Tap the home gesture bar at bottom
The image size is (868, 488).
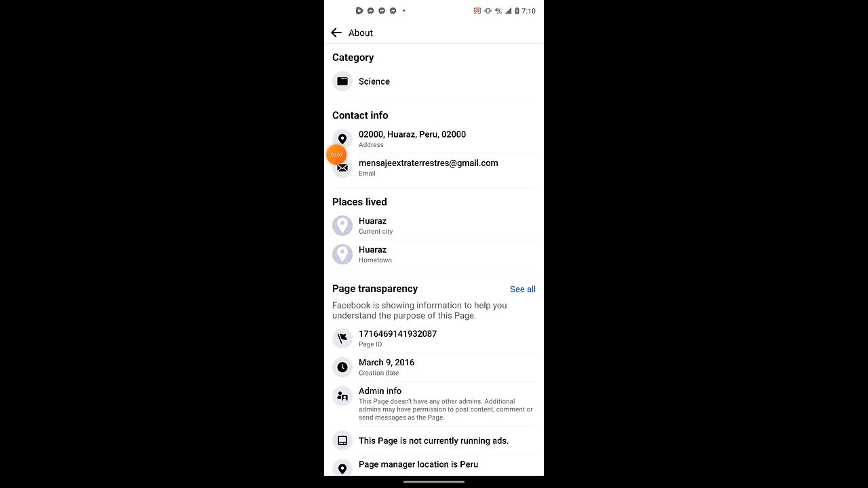click(x=434, y=482)
